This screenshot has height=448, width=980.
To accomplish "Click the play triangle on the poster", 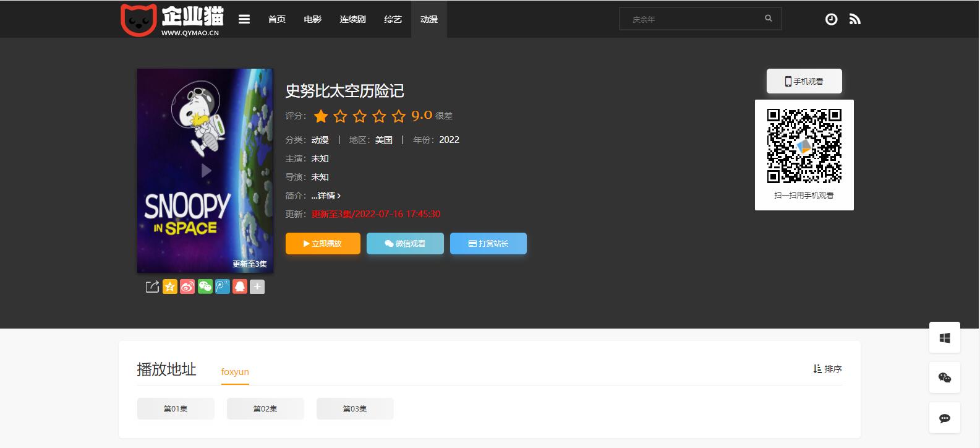I will [206, 171].
